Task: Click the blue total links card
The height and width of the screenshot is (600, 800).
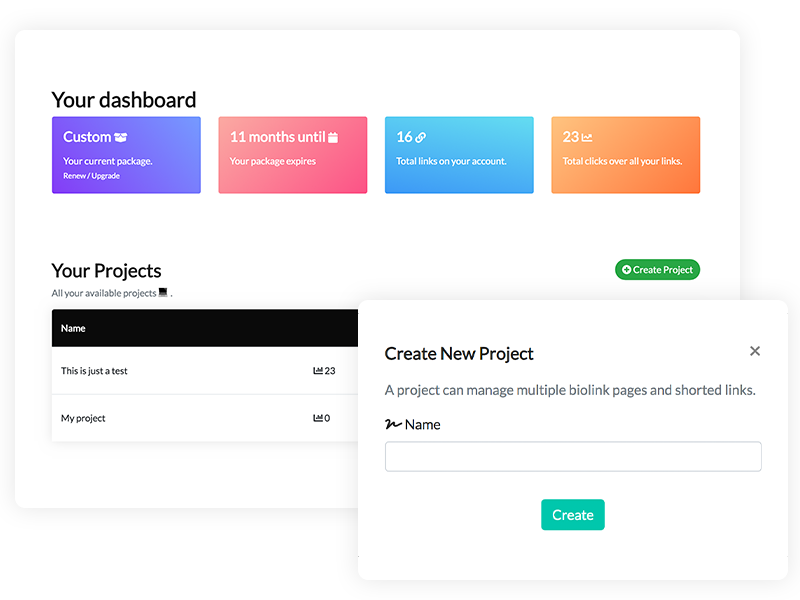Action: [459, 155]
